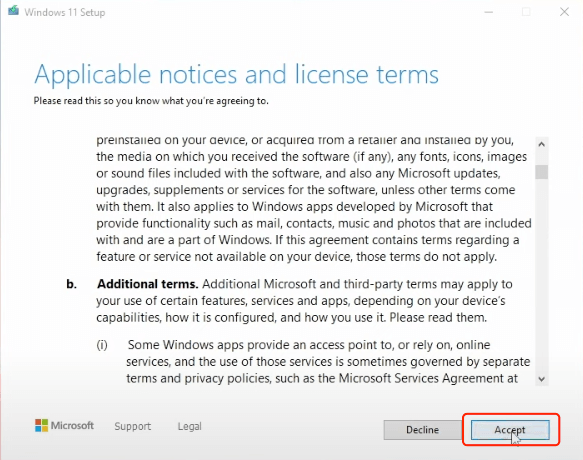This screenshot has height=460, width=583.
Task: Close the Windows 11 Setup window
Action: pyautogui.click(x=564, y=12)
